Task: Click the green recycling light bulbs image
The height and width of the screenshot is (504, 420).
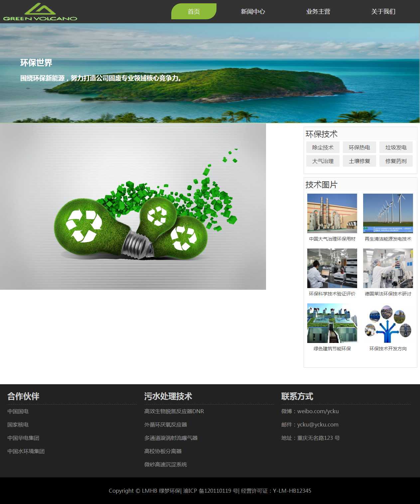Action: click(133, 206)
